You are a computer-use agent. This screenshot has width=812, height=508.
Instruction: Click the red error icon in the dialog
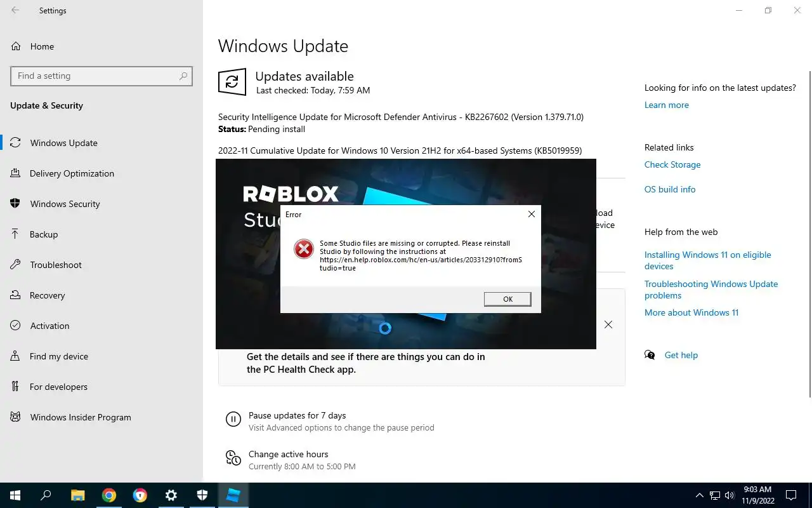(304, 249)
